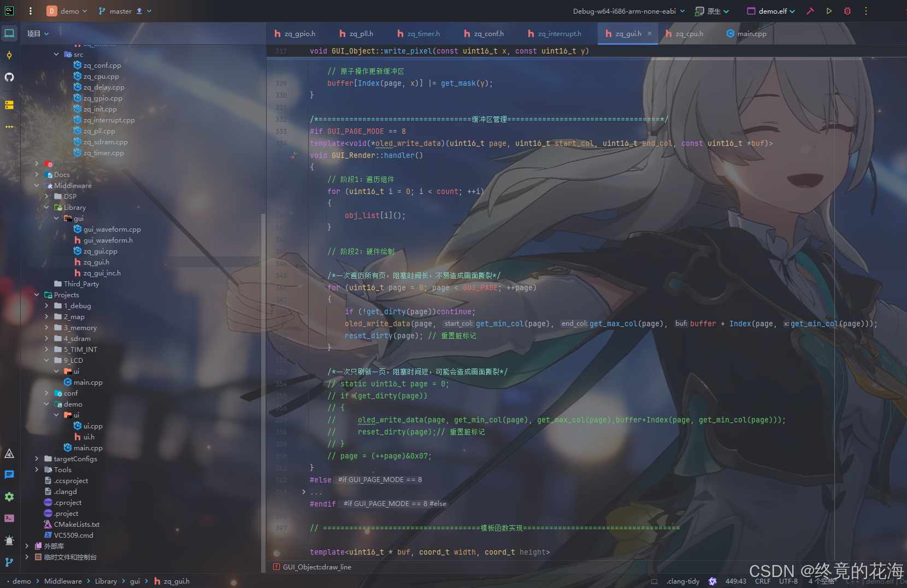Expand the 外部库 node
Viewport: 907px width, 588px height.
click(27, 546)
